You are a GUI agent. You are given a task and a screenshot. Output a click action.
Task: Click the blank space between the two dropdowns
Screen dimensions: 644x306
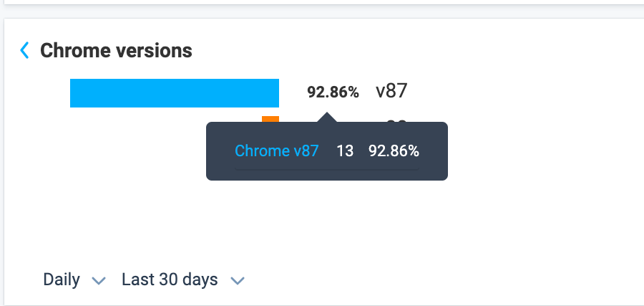coord(114,280)
